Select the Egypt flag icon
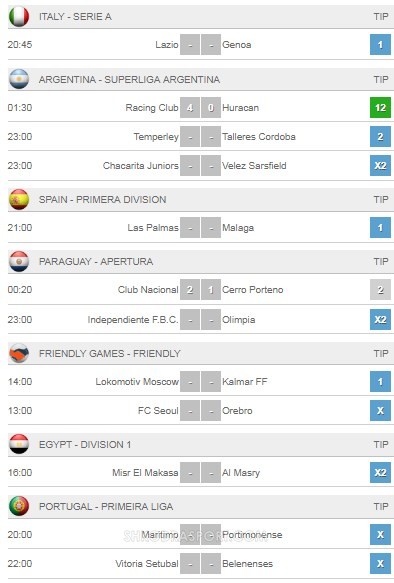 click(19, 444)
